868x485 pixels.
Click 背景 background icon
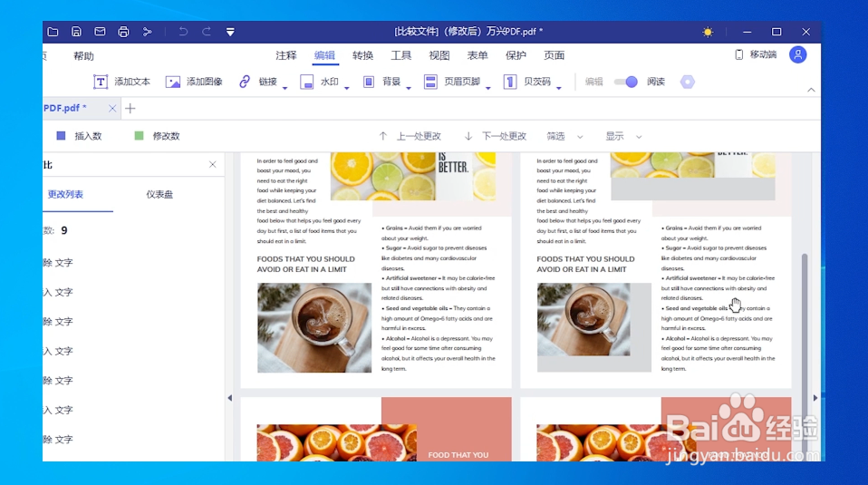pos(369,82)
